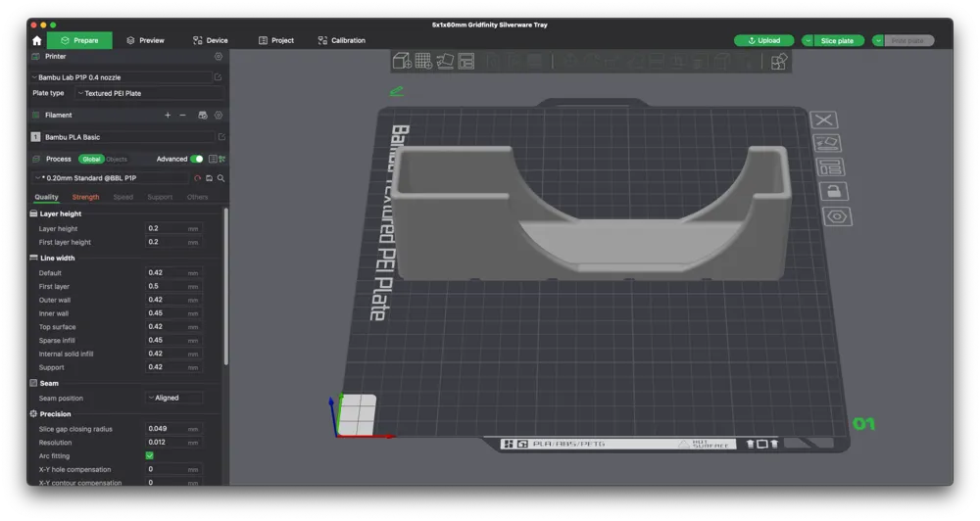Click the search process settings magnifier

point(221,178)
